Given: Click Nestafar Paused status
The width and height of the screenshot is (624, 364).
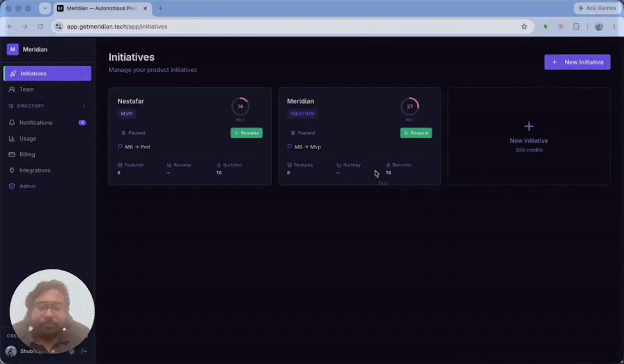Looking at the screenshot, I should 133,133.
